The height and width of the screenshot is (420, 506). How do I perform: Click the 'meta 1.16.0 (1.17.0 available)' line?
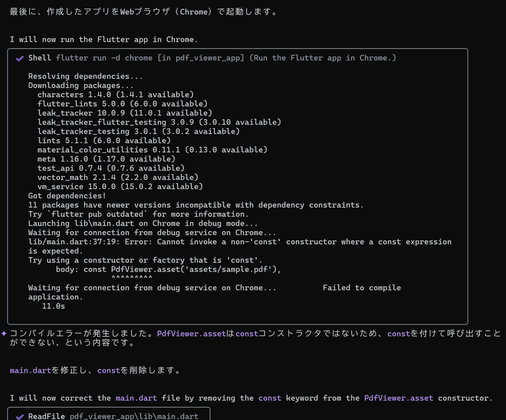106,159
